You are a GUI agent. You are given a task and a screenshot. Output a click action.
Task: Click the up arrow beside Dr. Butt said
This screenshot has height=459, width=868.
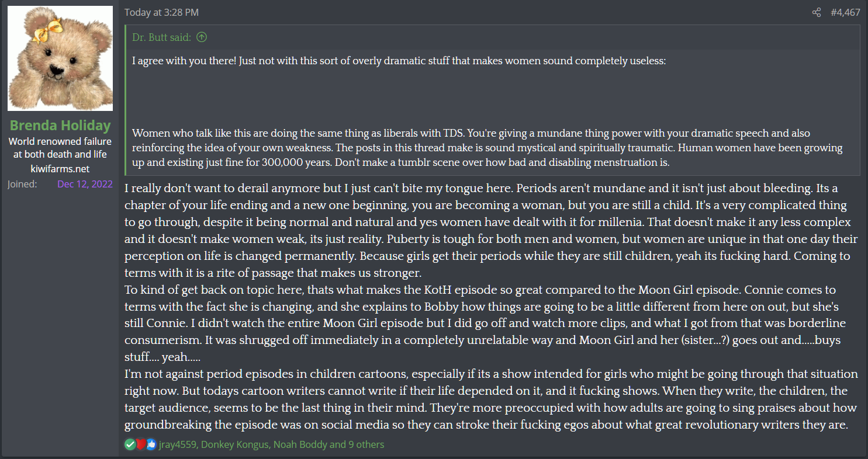pos(202,37)
